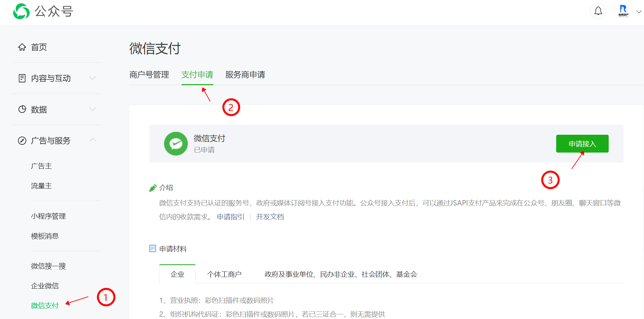This screenshot has width=644, height=319.
Task: Open 企业微信 in the sidebar
Action: (45, 286)
